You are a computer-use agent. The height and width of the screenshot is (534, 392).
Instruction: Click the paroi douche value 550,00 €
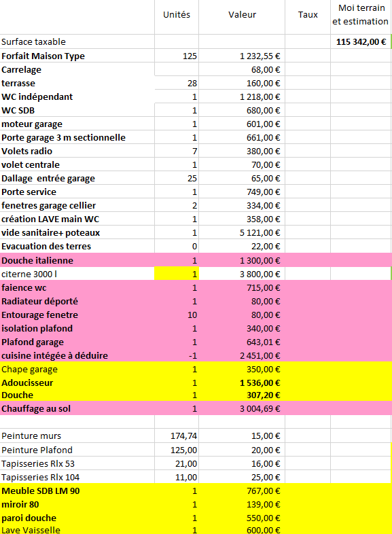pos(242,518)
